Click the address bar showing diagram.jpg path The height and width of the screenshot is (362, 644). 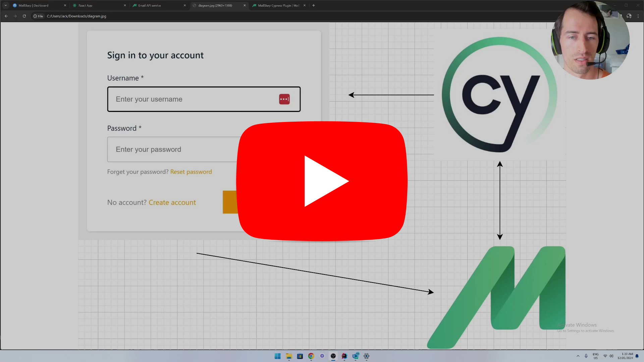pos(76,16)
